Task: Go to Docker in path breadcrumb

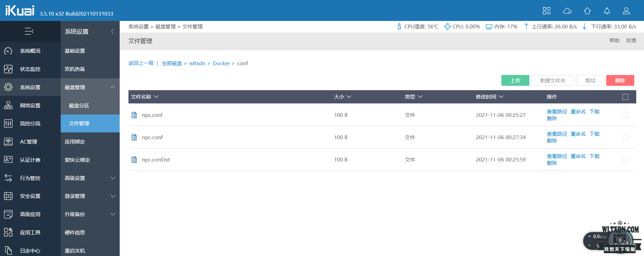Action: 221,63
